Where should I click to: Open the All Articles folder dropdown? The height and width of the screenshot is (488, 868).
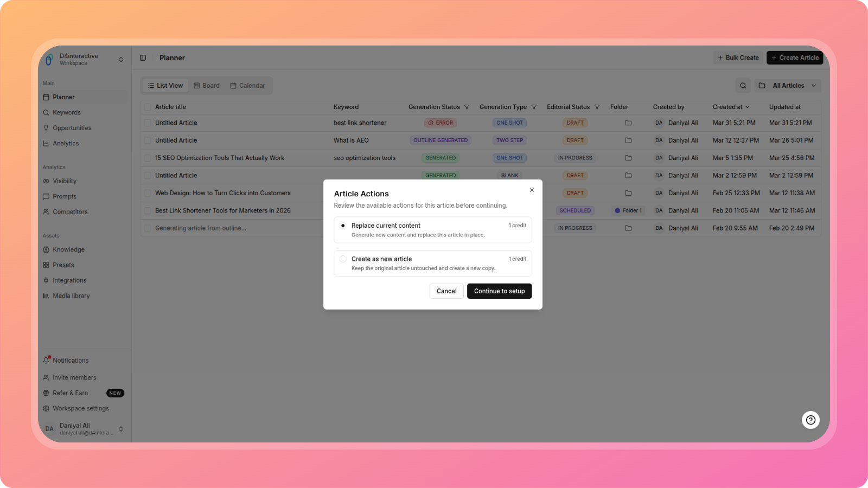[x=788, y=86]
